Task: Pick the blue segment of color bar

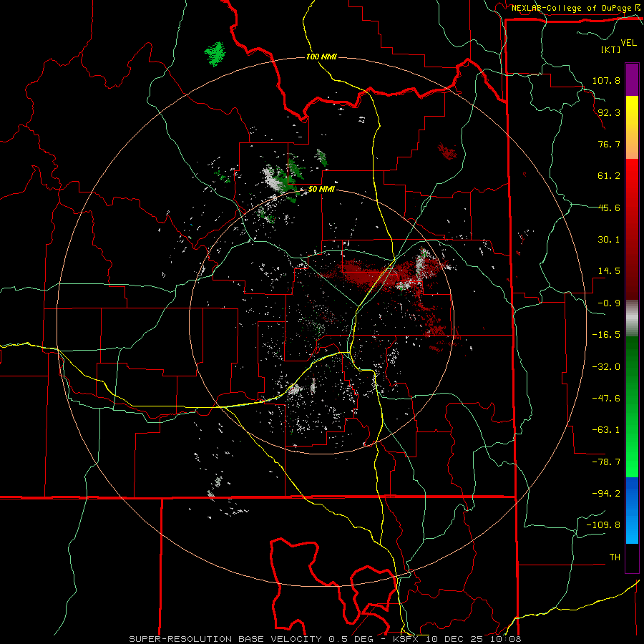Action: (632, 510)
